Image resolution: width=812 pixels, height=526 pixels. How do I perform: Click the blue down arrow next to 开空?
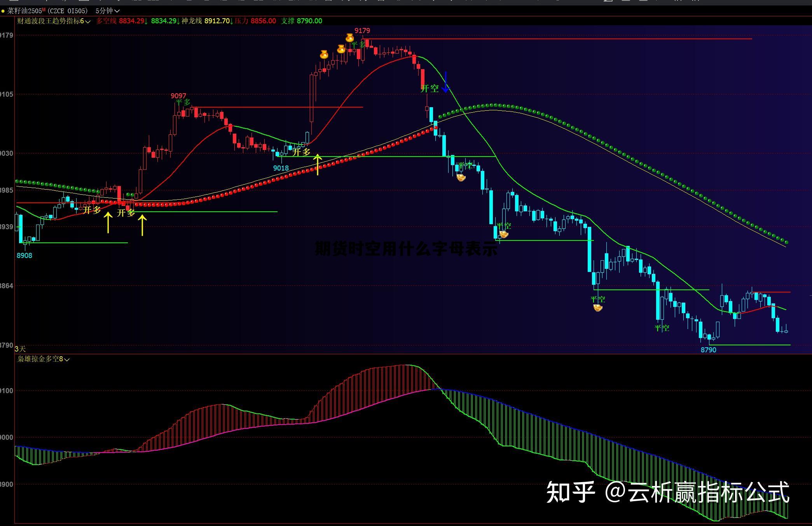click(x=445, y=82)
